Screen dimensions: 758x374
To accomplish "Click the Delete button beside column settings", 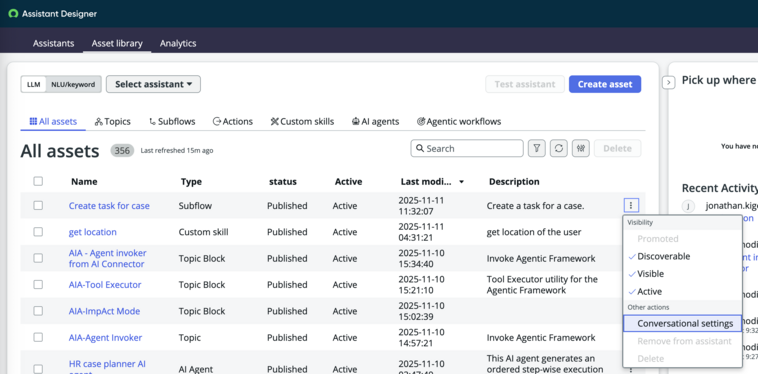I will (x=617, y=148).
